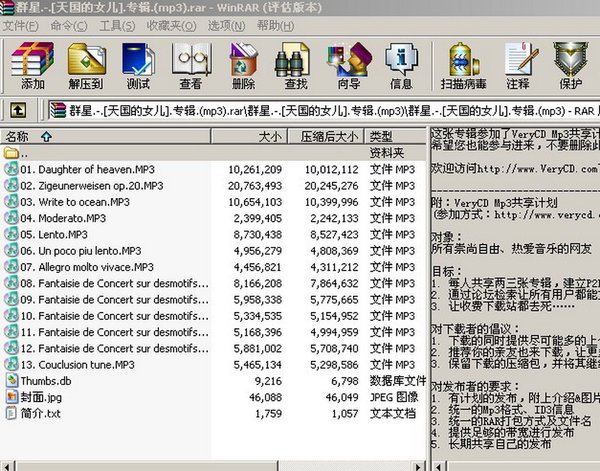600x471 pixels.
Task: Click the 文本文档 type cell
Action: (393, 413)
